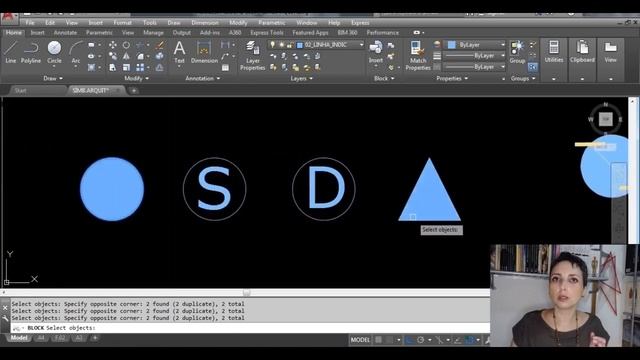The image size is (640, 360).
Task: Select the Circle draw tool
Action: pos(54,52)
